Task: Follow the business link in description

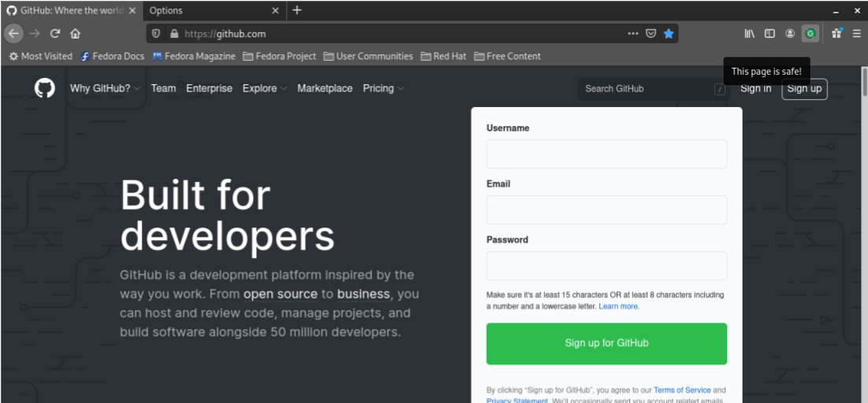Action: [363, 294]
